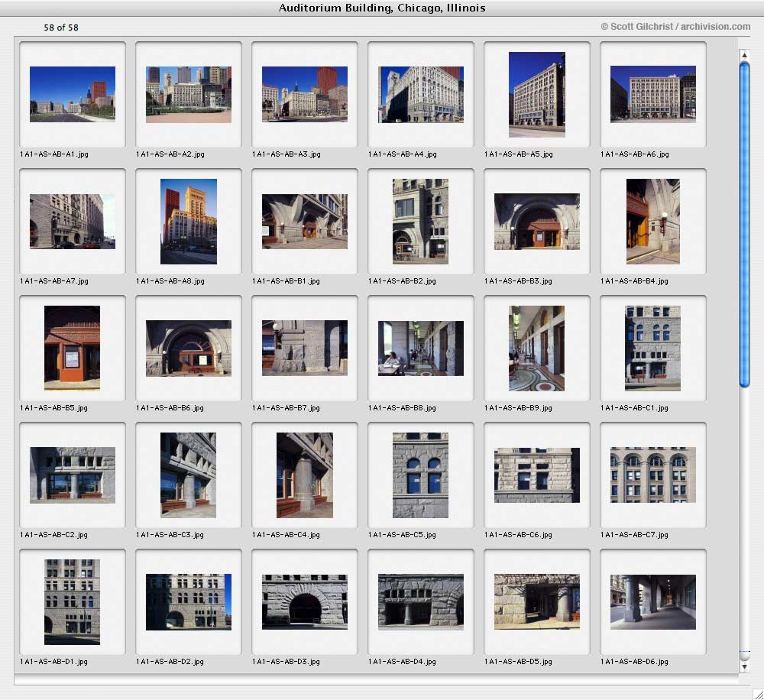
Task: Click the window title 'Auditorium Building, Chicago, Illinois'
Action: tap(382, 8)
